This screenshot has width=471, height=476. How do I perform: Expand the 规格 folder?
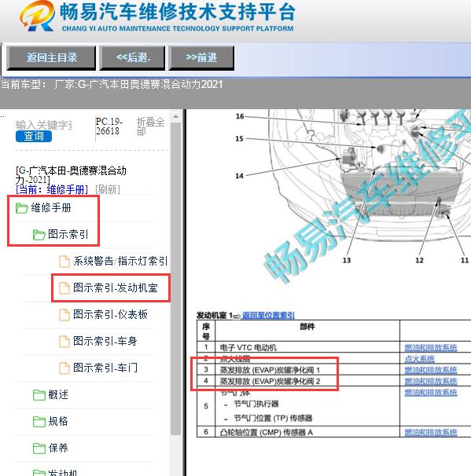[58, 421]
